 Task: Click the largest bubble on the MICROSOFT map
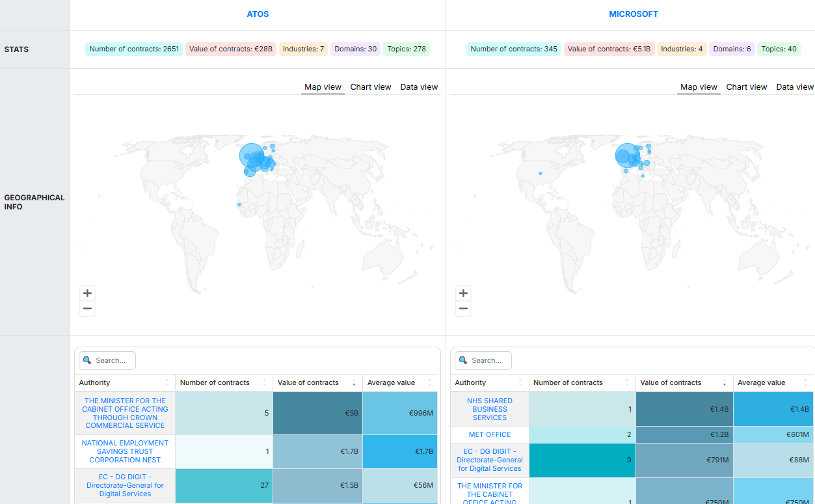tap(627, 155)
